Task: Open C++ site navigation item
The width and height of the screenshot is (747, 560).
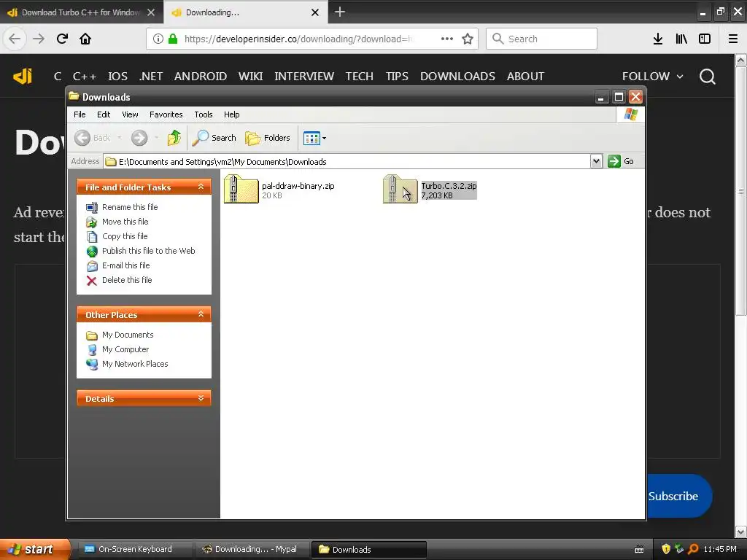Action: (85, 76)
